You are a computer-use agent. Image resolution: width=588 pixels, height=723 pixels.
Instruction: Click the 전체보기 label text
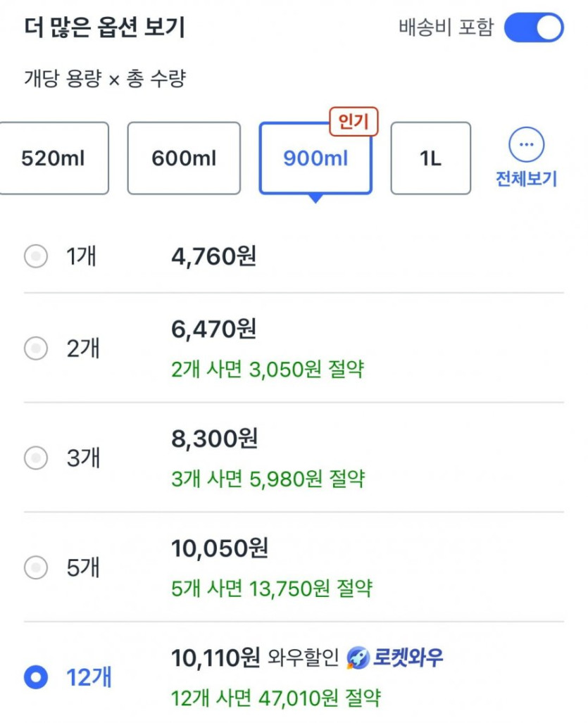click(526, 179)
